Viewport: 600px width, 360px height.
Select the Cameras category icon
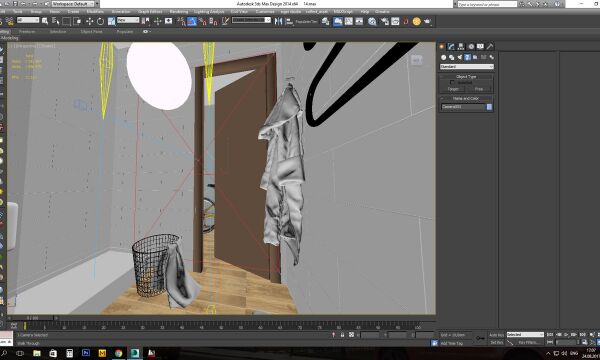[x=468, y=57]
